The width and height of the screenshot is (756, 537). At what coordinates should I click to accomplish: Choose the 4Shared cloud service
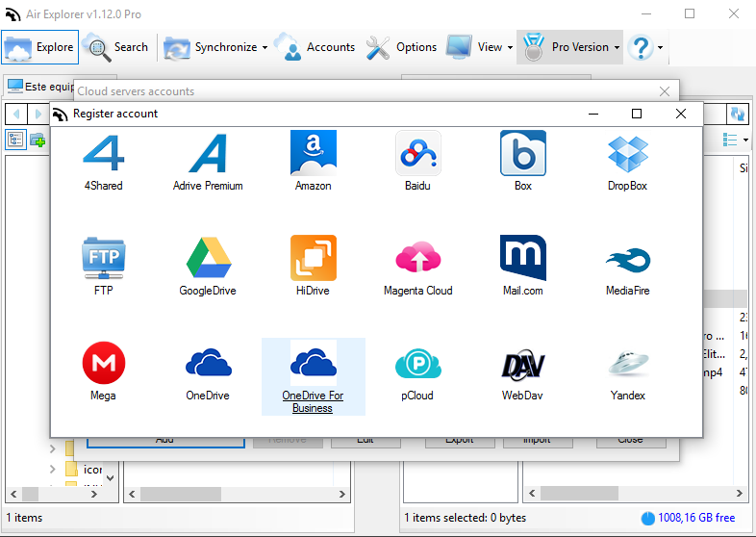pyautogui.click(x=103, y=163)
